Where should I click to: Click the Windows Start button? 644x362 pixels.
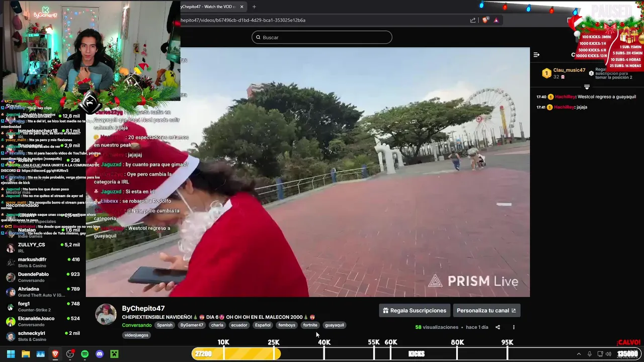[x=11, y=354]
